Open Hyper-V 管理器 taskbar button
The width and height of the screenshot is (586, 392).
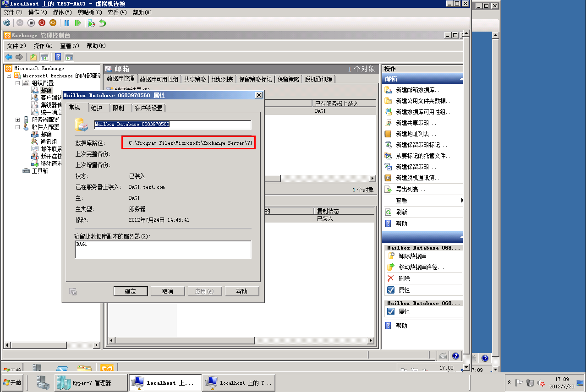(90, 382)
